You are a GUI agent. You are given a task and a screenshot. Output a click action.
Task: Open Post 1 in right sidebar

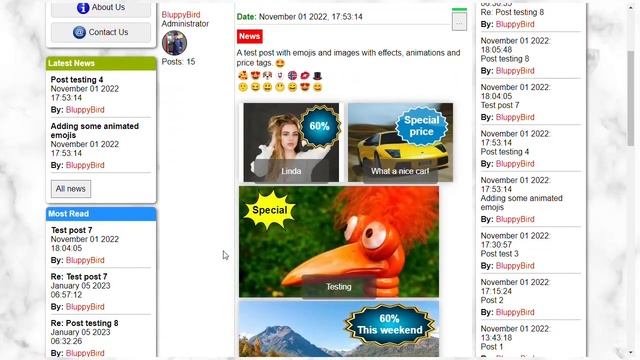[x=492, y=347]
